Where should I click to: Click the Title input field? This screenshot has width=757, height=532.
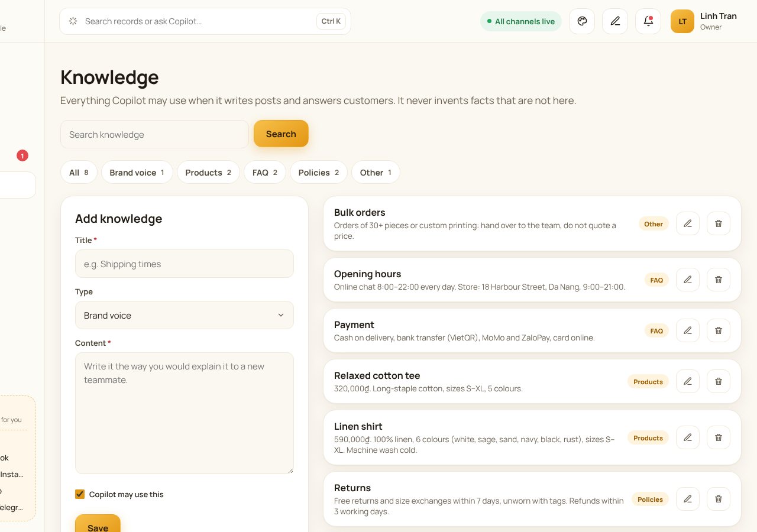(x=185, y=264)
